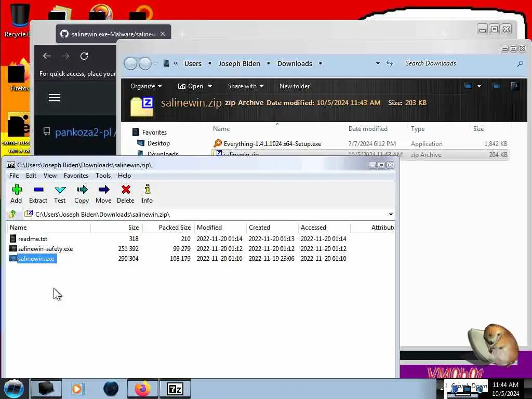Select Favorites in Explorer navigation pane
Image resolution: width=532 pixels, height=399 pixels.
(150, 132)
